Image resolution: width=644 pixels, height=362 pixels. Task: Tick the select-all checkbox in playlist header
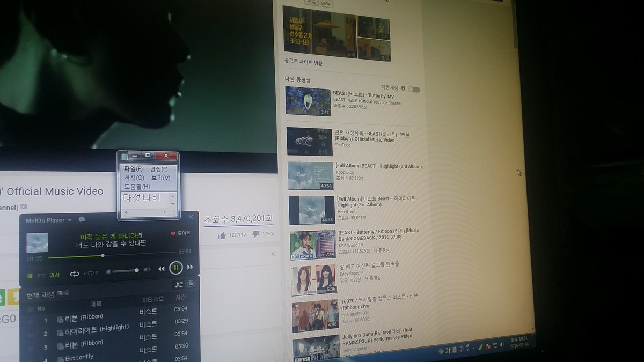coord(30,309)
